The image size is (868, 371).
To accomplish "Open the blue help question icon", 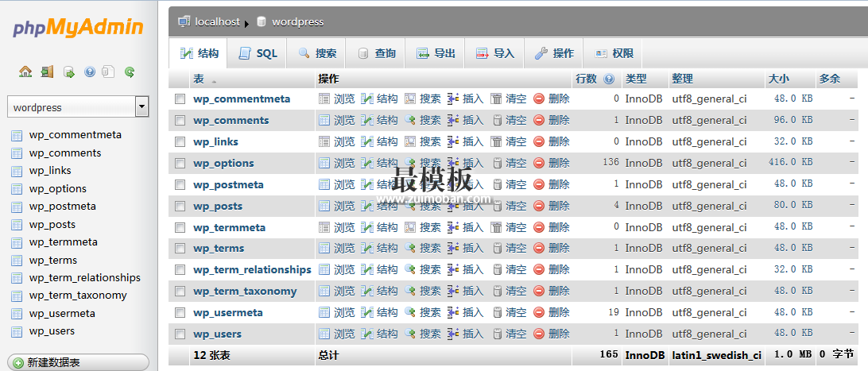I will pos(90,71).
